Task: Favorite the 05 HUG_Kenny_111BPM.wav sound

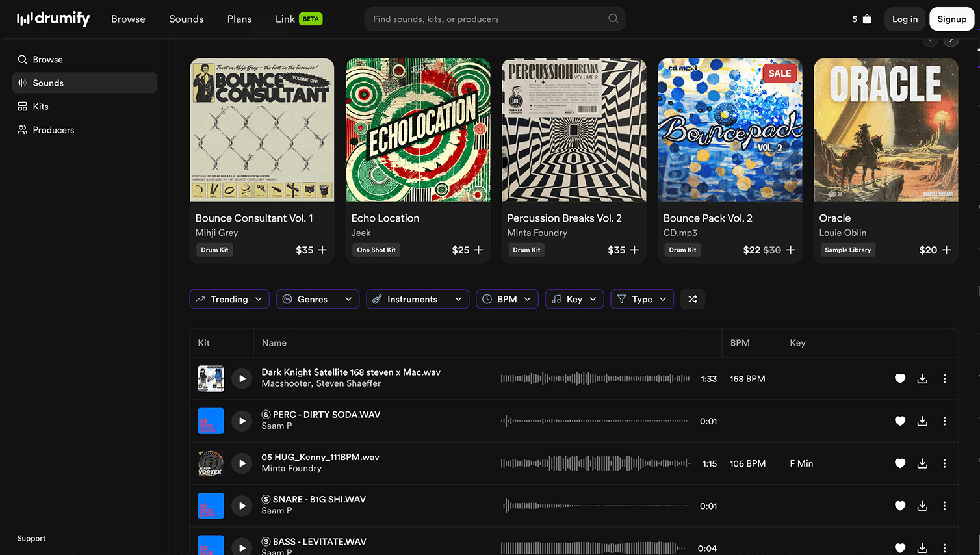Action: pyautogui.click(x=900, y=463)
